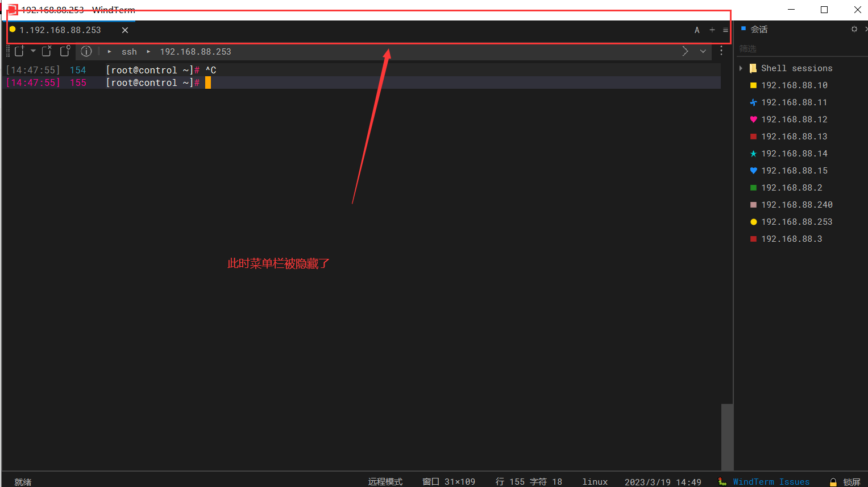
Task: Open the hamburger menu in tab bar
Action: (x=725, y=30)
